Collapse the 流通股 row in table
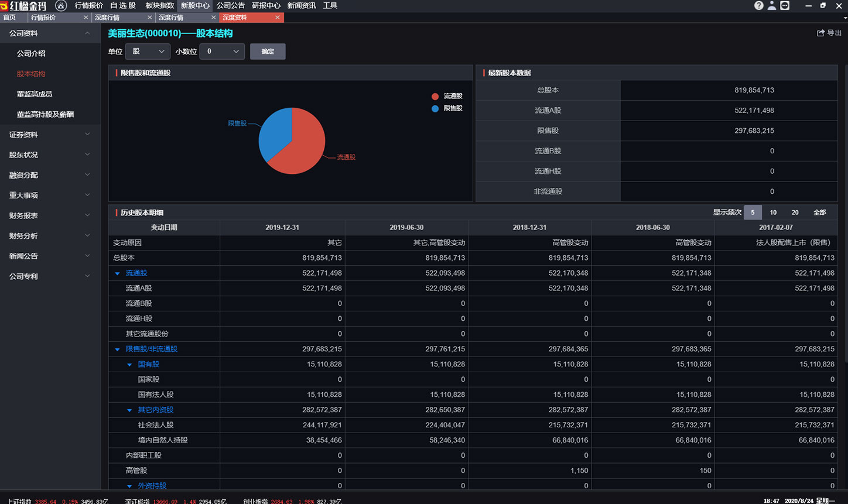Image resolution: width=848 pixels, height=504 pixels. click(x=117, y=273)
